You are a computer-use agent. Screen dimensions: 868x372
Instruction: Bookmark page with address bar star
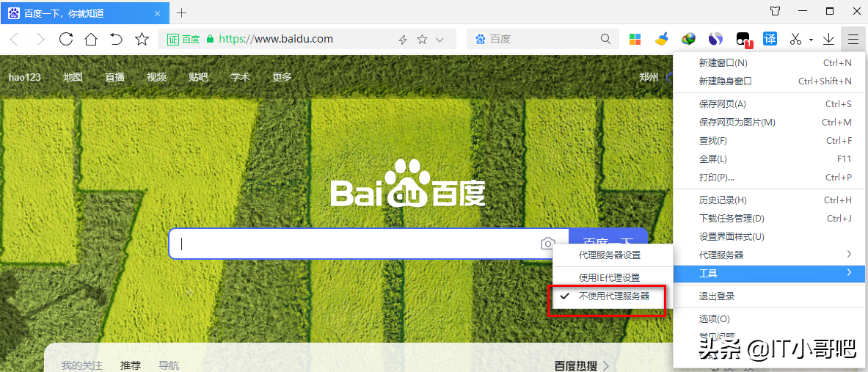click(x=422, y=40)
